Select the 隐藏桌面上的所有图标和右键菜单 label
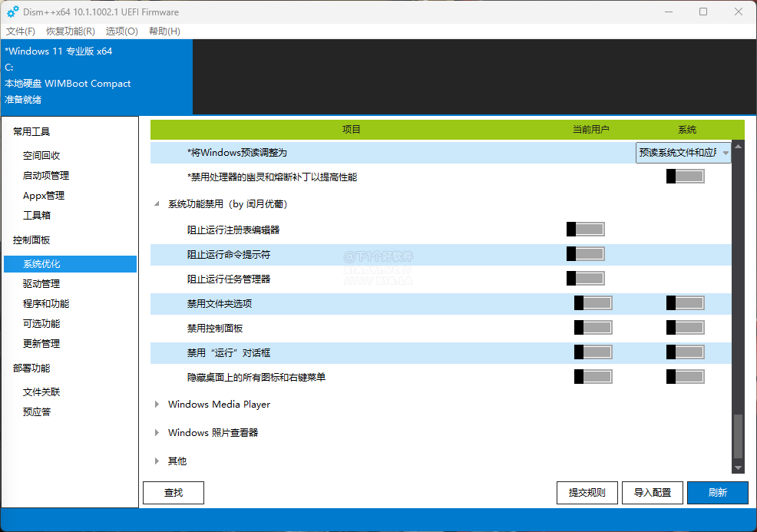 point(256,377)
